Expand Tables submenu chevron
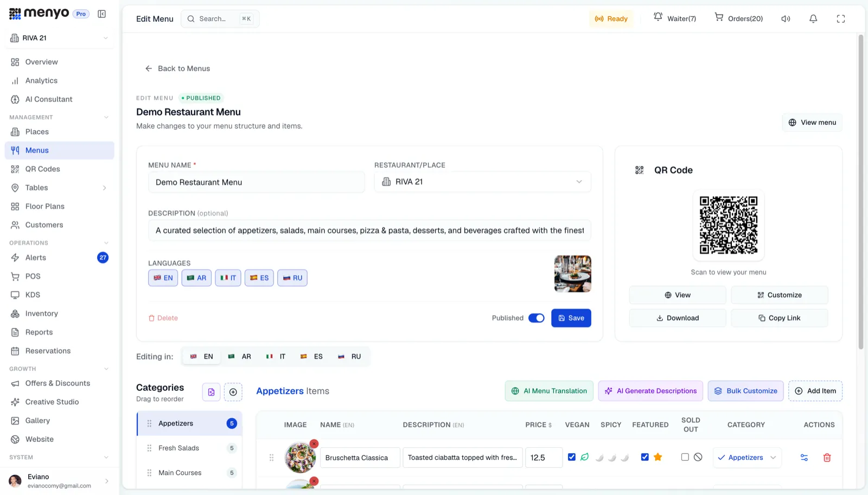This screenshot has width=868, height=495. point(104,188)
